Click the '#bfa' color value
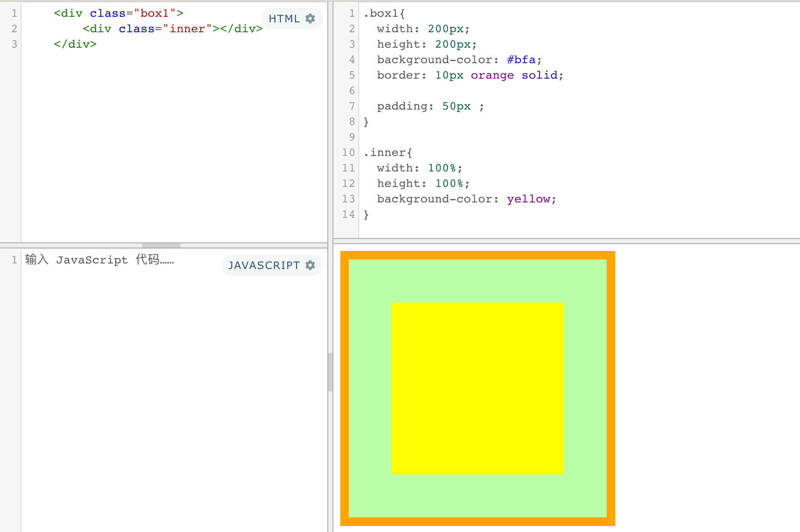800x532 pixels. 521,60
